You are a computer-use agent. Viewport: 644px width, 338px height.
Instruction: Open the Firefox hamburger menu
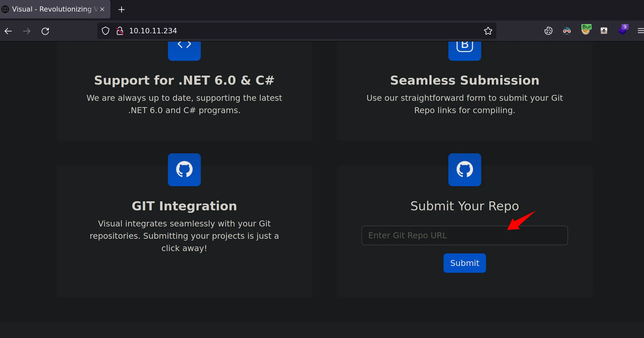(x=640, y=31)
